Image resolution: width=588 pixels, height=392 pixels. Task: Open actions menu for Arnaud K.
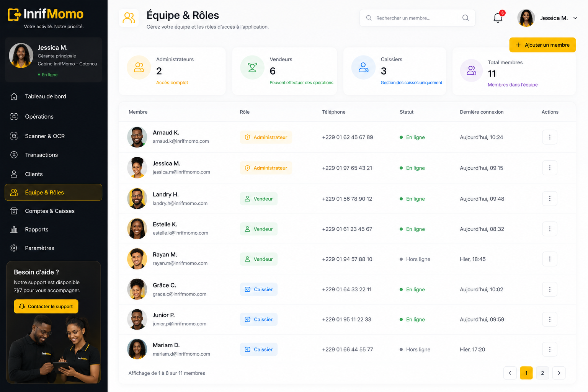[550, 137]
